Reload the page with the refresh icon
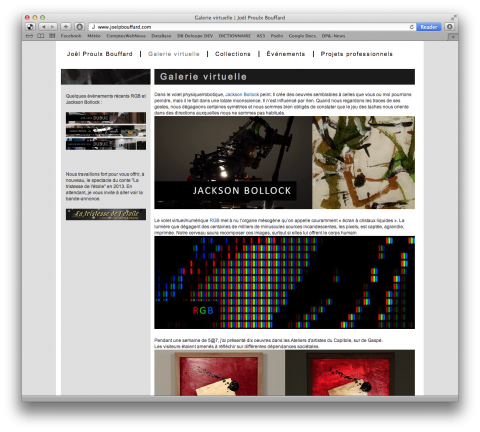 tap(412, 27)
